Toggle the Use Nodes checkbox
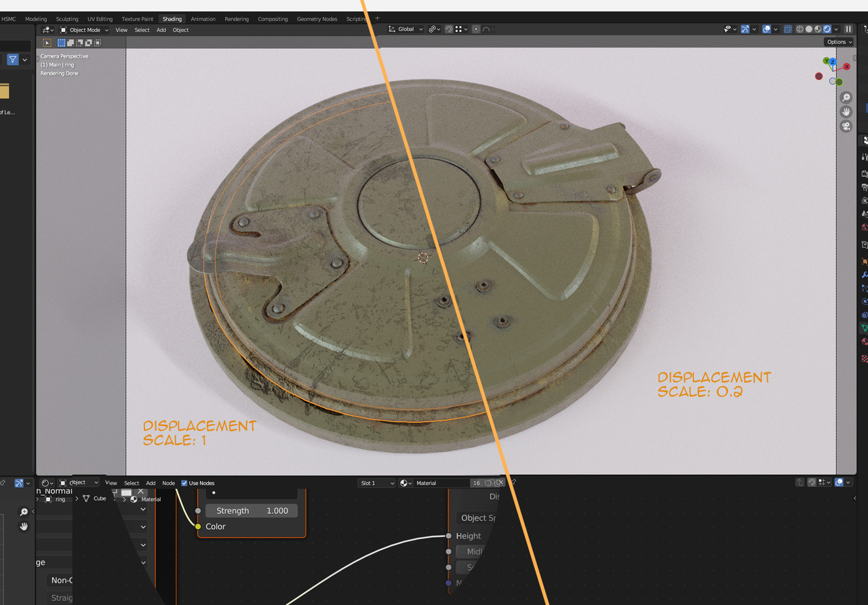 184,483
